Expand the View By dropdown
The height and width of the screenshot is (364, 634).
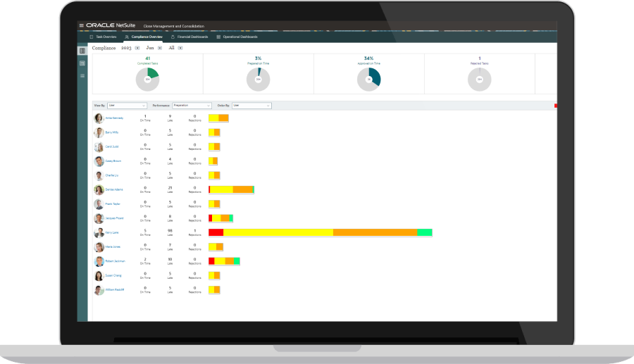click(127, 106)
